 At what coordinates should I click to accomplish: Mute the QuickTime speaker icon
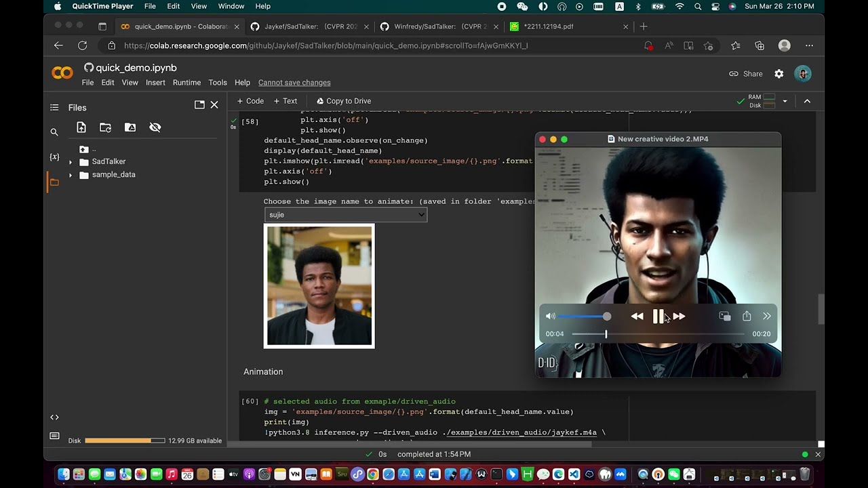(551, 317)
